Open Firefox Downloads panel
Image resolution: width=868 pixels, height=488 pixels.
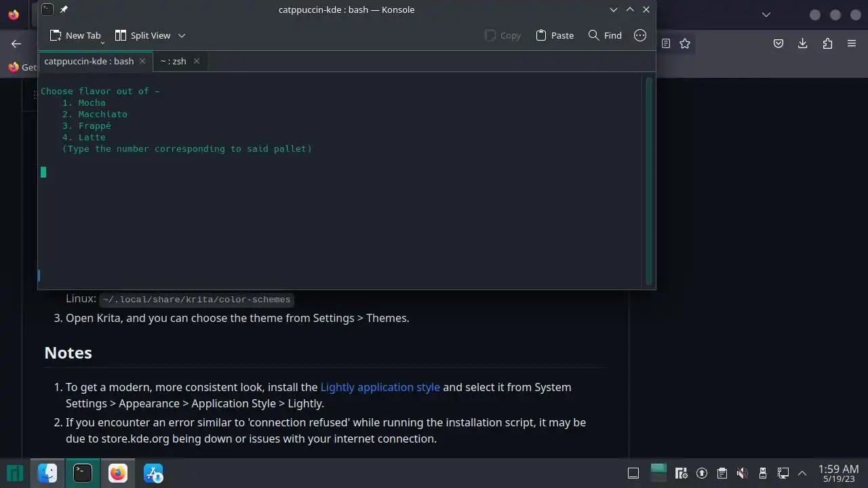click(x=803, y=43)
